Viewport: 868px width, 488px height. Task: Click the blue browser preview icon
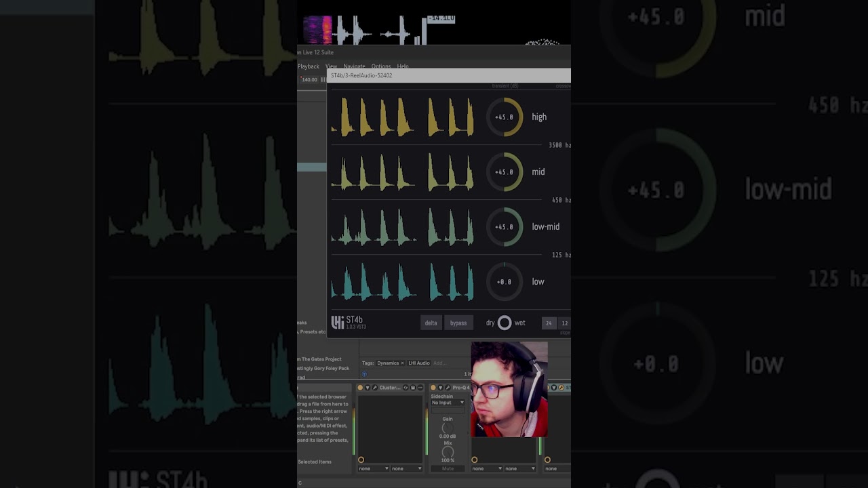point(364,374)
